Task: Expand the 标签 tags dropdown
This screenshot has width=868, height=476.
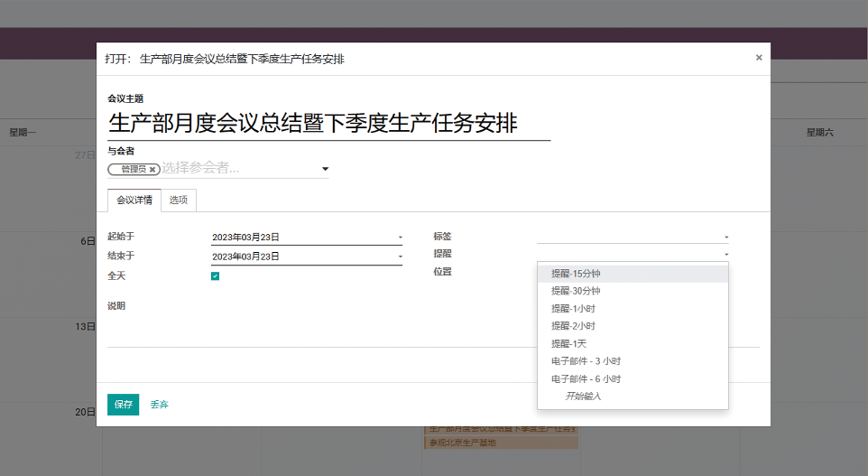Action: (x=632, y=238)
